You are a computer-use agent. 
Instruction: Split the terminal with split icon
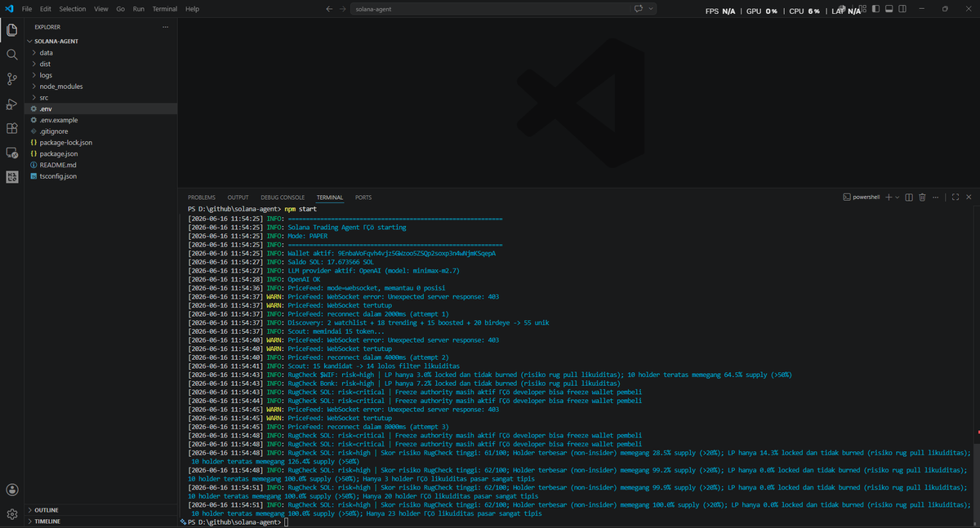(908, 197)
